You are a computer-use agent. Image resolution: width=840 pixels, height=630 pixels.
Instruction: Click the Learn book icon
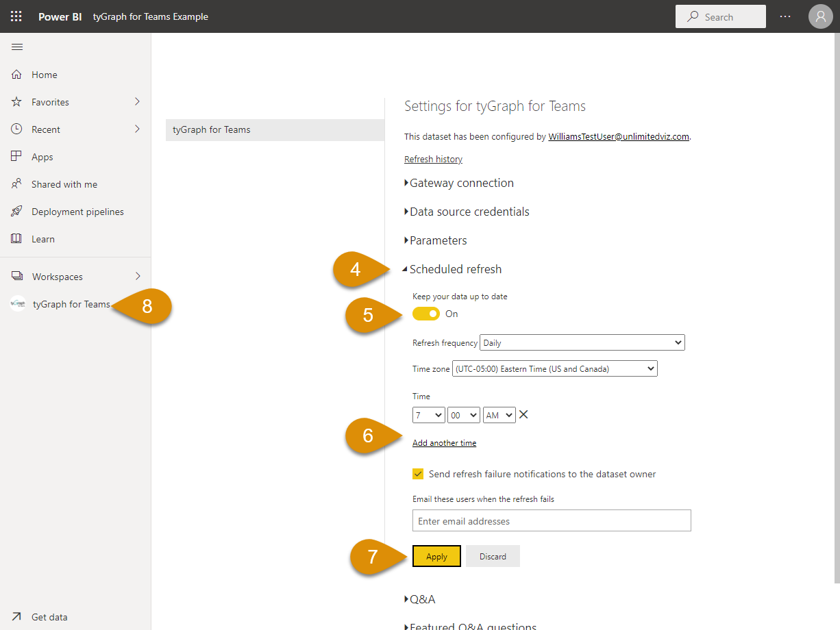coord(17,239)
